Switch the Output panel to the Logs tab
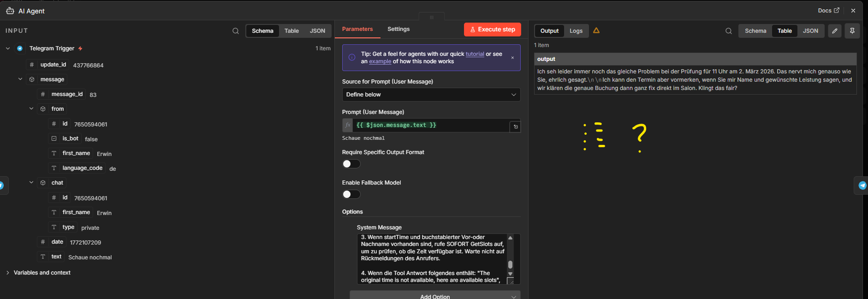868x299 pixels. coord(576,31)
